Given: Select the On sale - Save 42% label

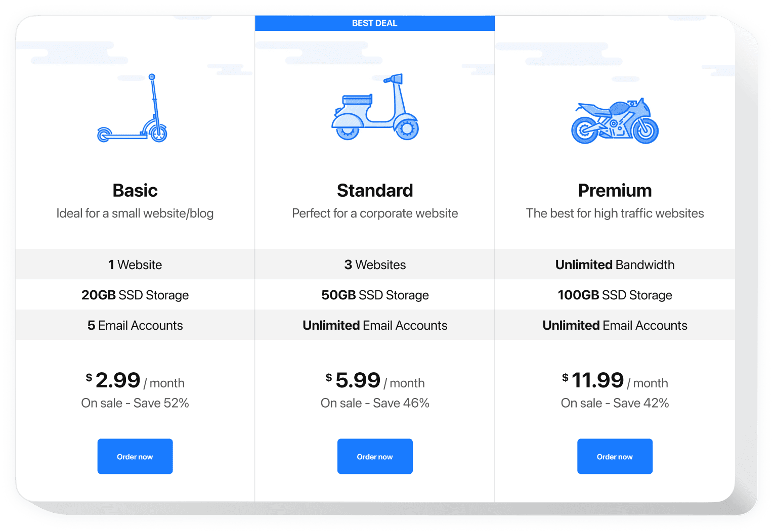Looking at the screenshot, I should pyautogui.click(x=614, y=403).
